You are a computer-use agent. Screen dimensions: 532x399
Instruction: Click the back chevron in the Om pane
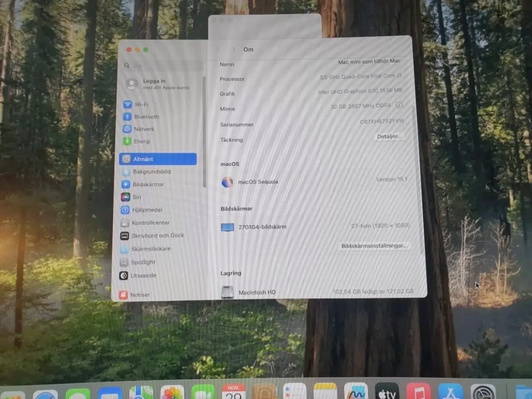[218, 49]
